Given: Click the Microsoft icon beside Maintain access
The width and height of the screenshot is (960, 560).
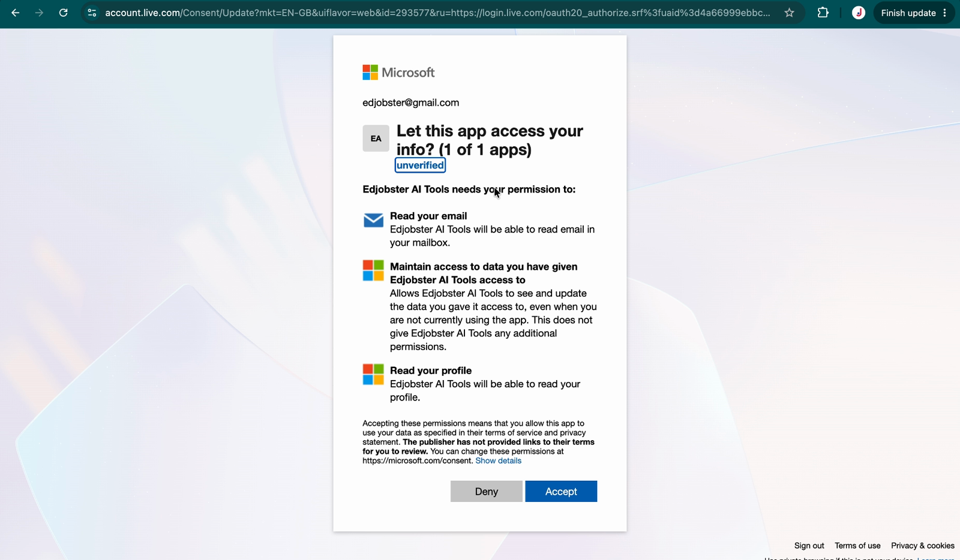Looking at the screenshot, I should tap(373, 270).
